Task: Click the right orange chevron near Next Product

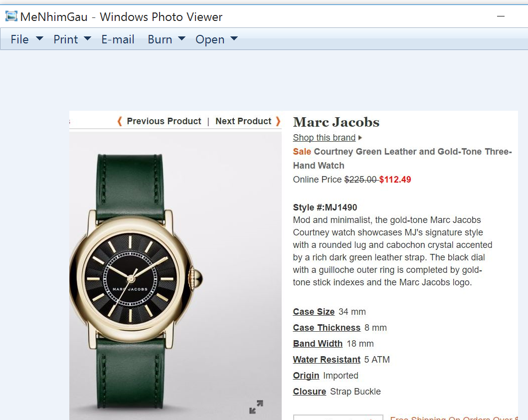Action: [278, 121]
